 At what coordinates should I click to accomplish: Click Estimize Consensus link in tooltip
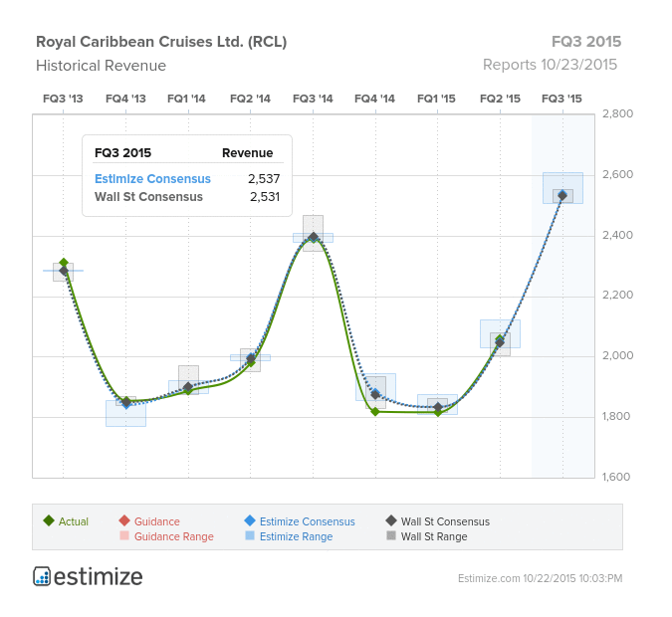(152, 179)
